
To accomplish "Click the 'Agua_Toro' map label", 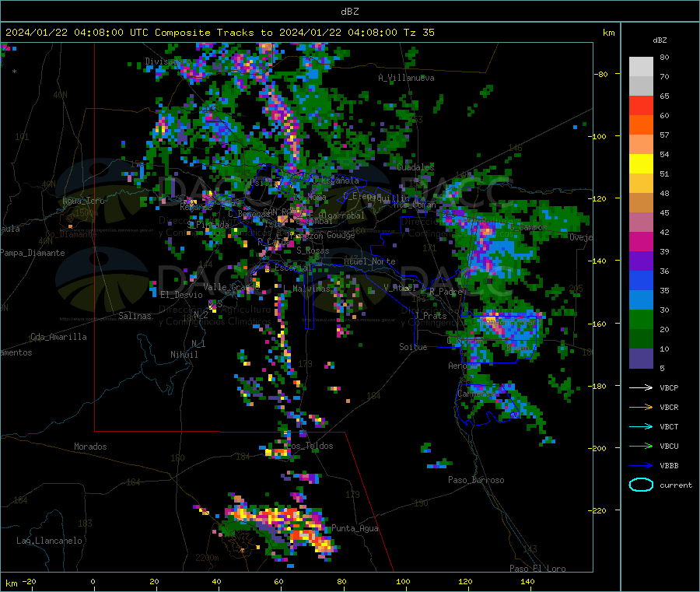I will (83, 201).
